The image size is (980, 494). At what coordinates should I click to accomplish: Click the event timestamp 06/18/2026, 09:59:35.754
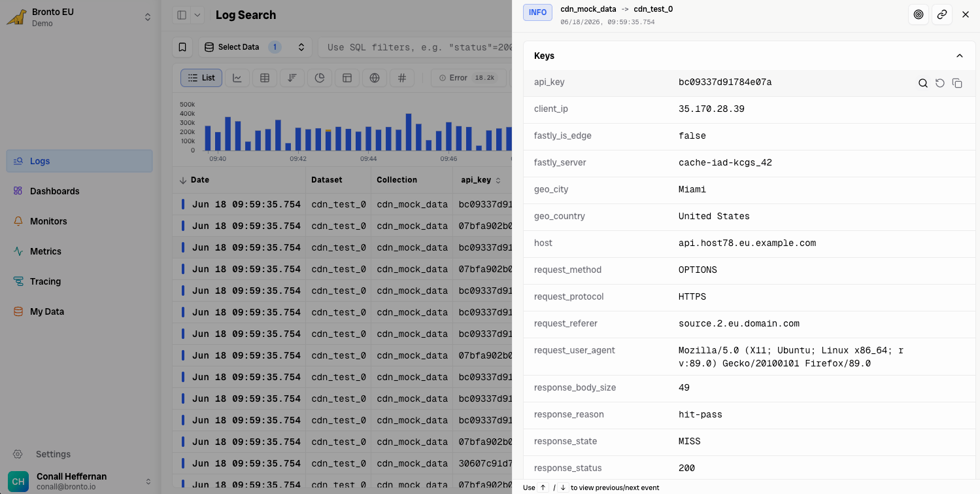(x=607, y=22)
